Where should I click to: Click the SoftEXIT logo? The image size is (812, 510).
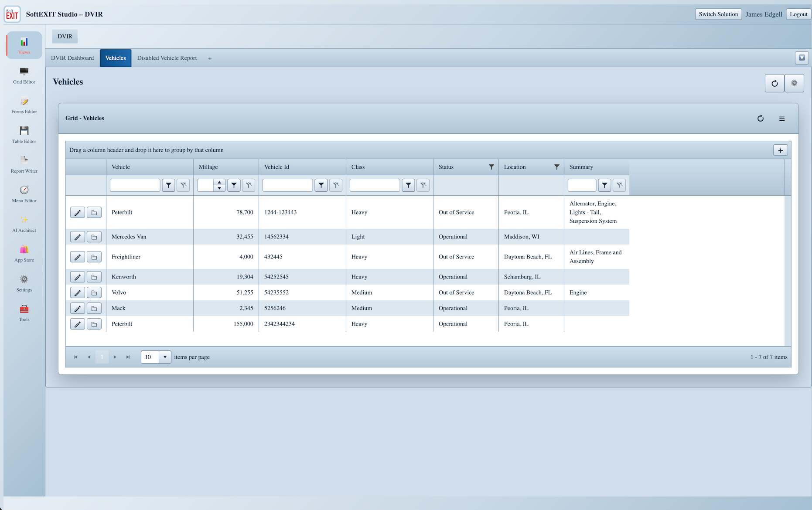click(12, 14)
